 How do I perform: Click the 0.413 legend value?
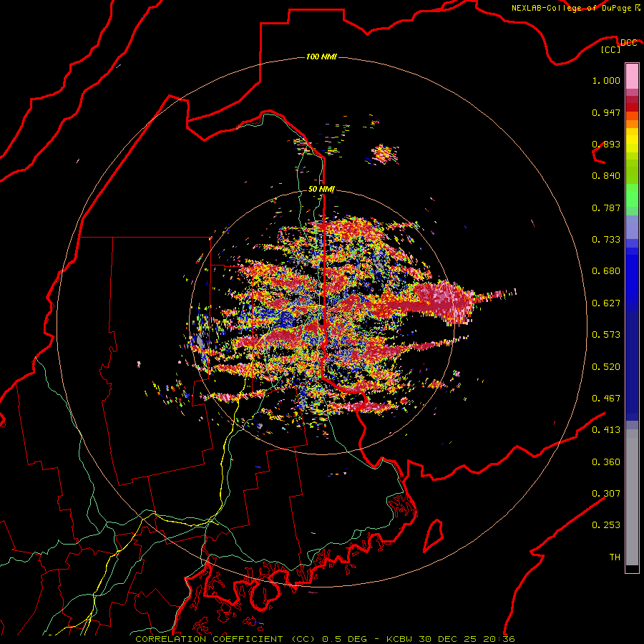(x=606, y=430)
